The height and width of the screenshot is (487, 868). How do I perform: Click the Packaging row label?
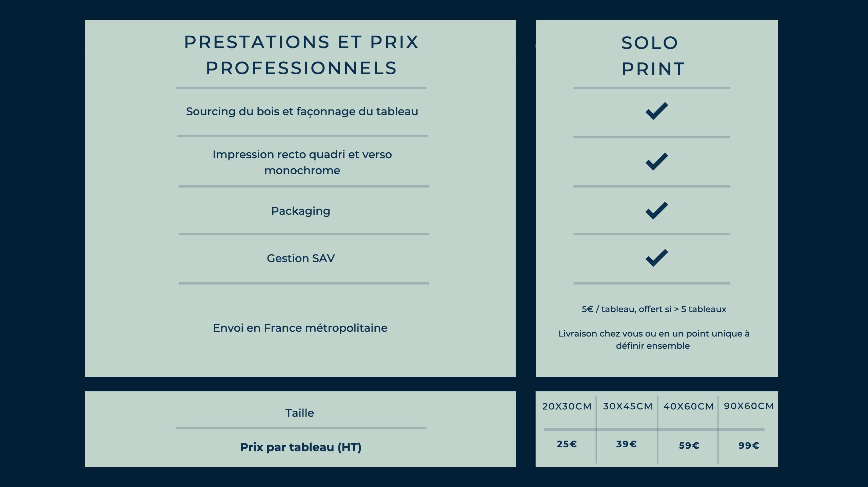pyautogui.click(x=300, y=211)
